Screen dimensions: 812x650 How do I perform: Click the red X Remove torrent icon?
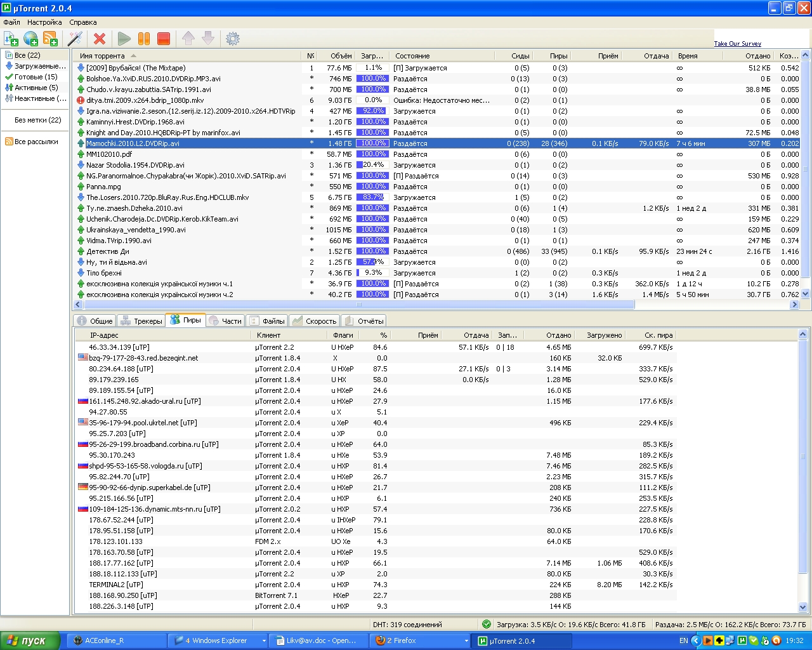[99, 39]
